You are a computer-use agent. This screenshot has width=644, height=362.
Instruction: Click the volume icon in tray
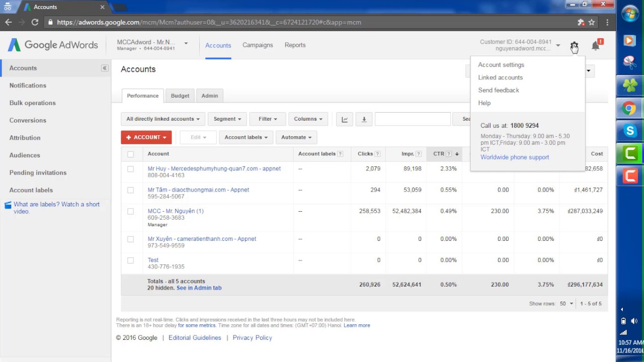[x=635, y=321]
